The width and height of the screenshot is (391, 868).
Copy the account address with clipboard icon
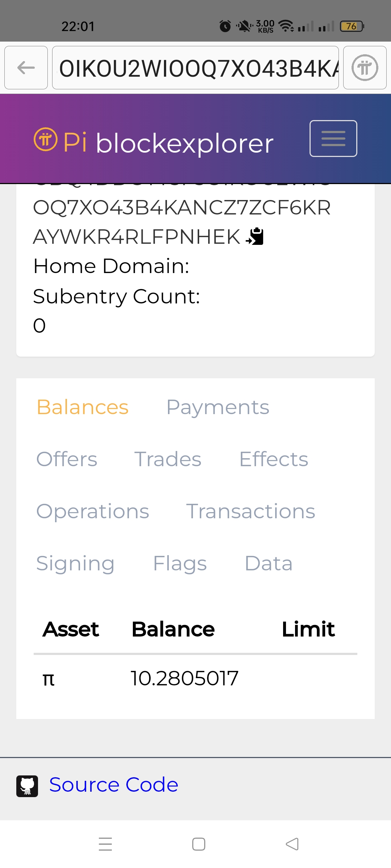pyautogui.click(x=255, y=237)
